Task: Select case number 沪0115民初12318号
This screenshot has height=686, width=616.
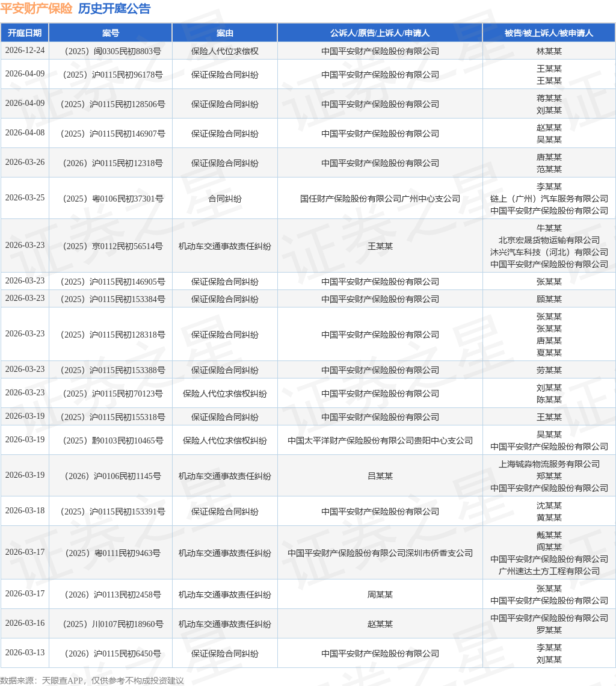Action: pos(113,163)
